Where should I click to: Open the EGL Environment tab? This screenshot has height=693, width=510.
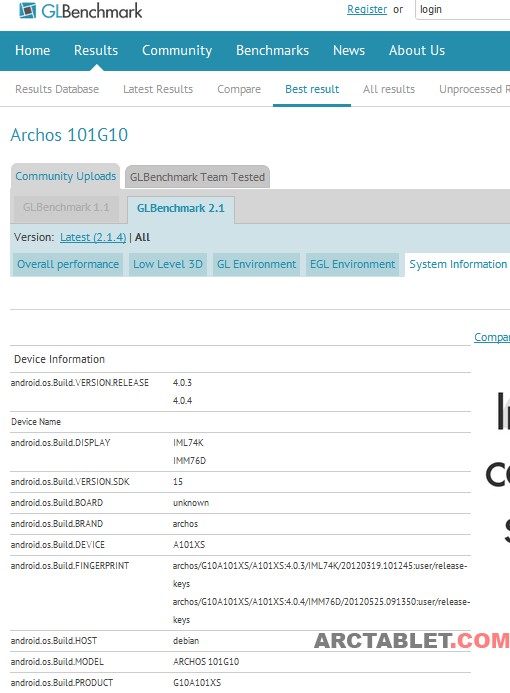pyautogui.click(x=352, y=264)
